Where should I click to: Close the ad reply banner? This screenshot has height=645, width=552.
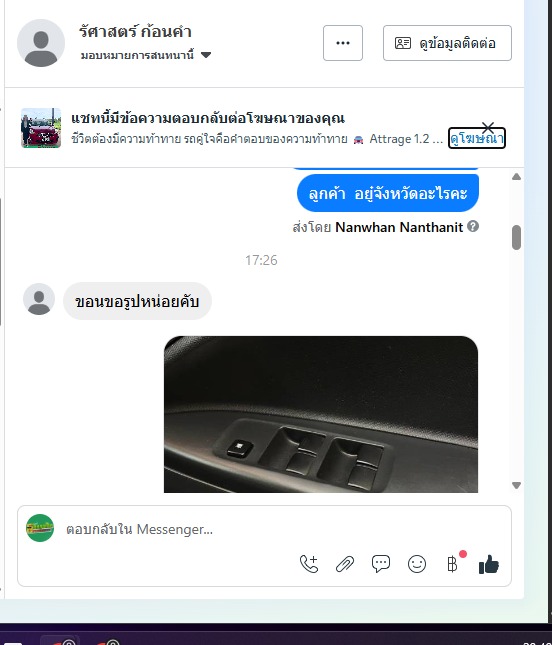point(488,127)
